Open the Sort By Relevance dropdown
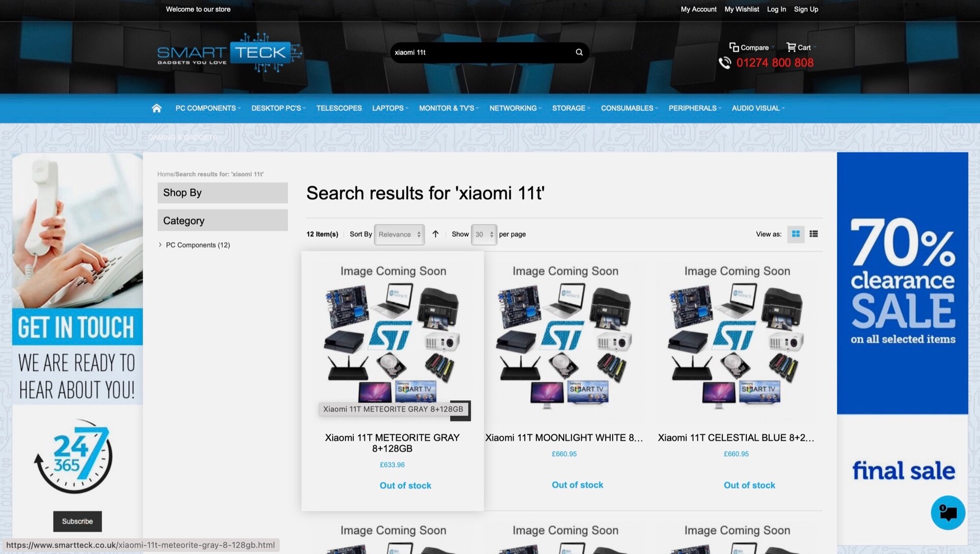This screenshot has height=554, width=980. tap(399, 234)
